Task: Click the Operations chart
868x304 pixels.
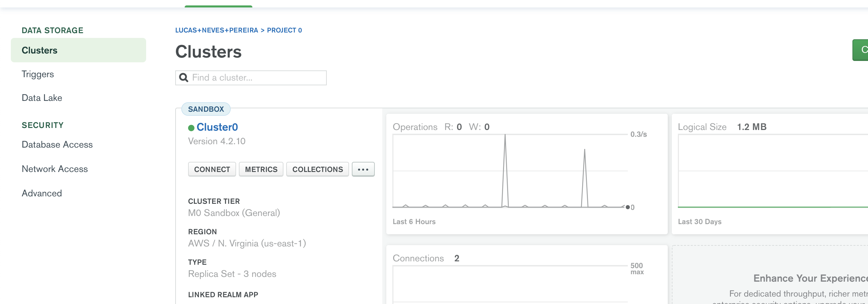Action: coord(510,171)
